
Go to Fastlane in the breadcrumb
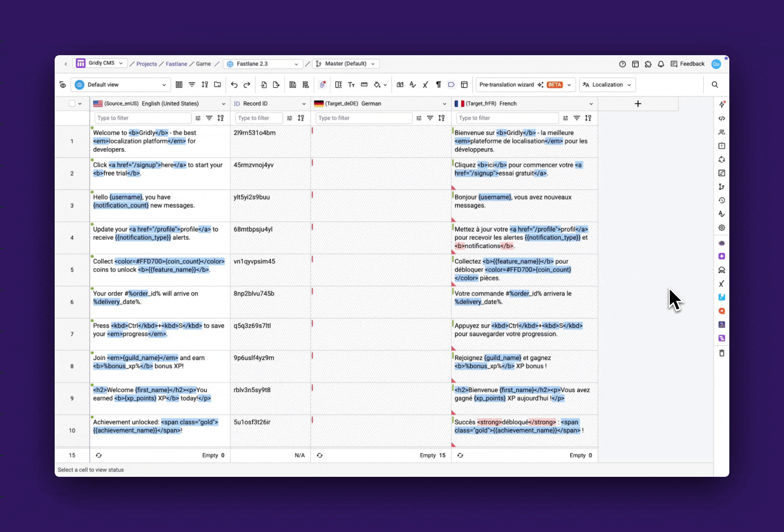[x=176, y=64]
